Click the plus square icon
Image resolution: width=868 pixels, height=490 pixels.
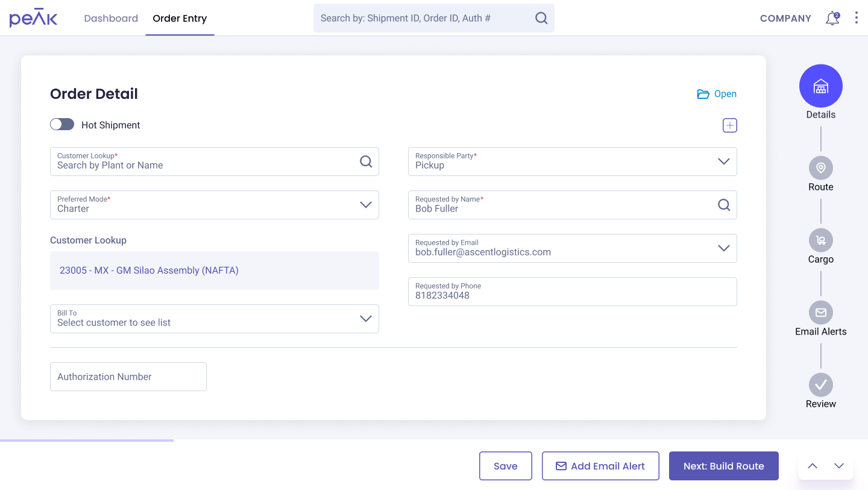[x=730, y=125]
